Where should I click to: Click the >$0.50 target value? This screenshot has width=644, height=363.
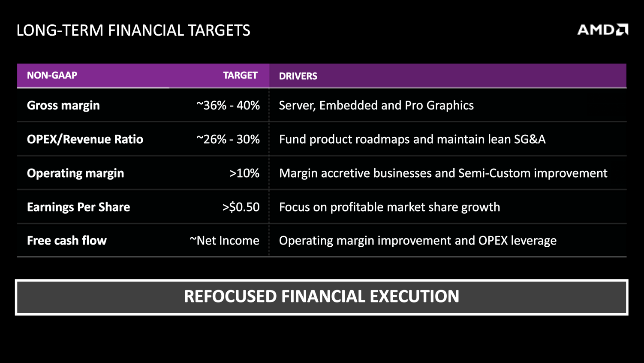coord(241,207)
